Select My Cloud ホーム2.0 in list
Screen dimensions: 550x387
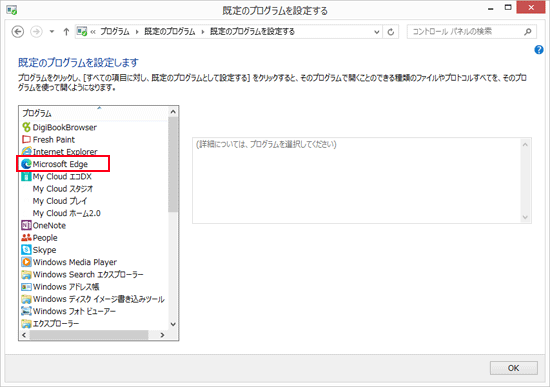[67, 213]
